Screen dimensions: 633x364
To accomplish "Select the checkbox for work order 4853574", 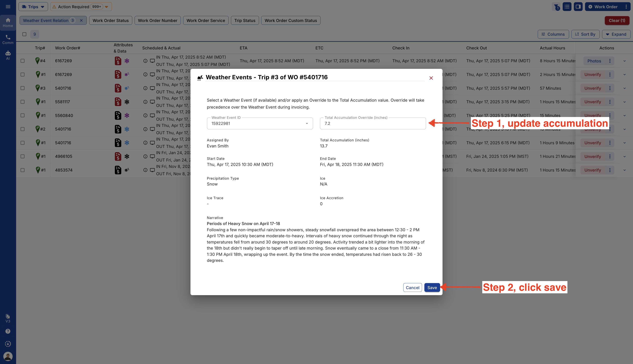I will click(23, 170).
